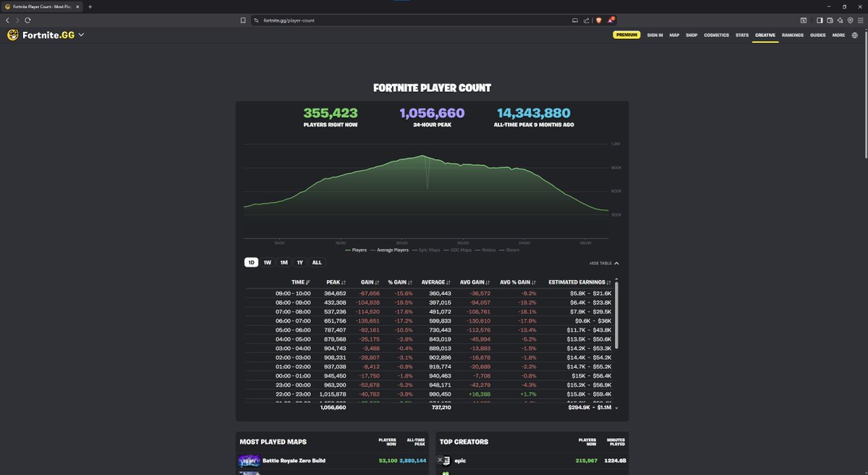Toggle Average Players series in chart legend
Image resolution: width=868 pixels, height=475 pixels.
pyautogui.click(x=389, y=250)
